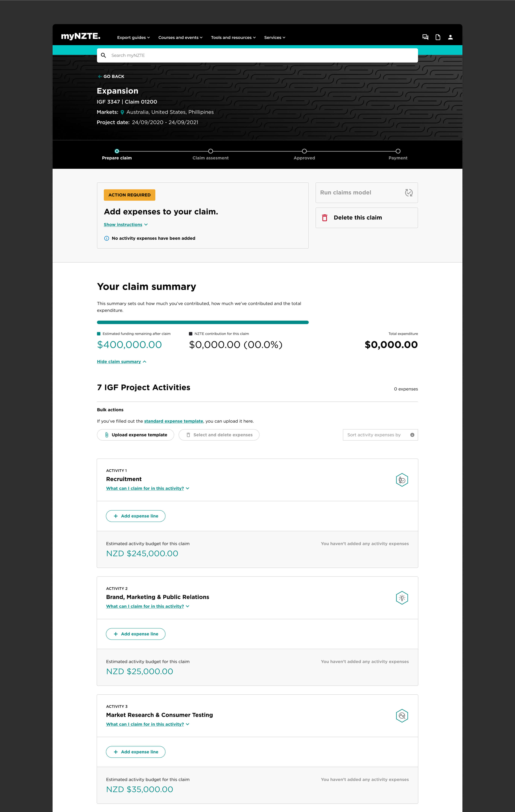Add expense line to Brand, Marketing activity

click(x=135, y=634)
